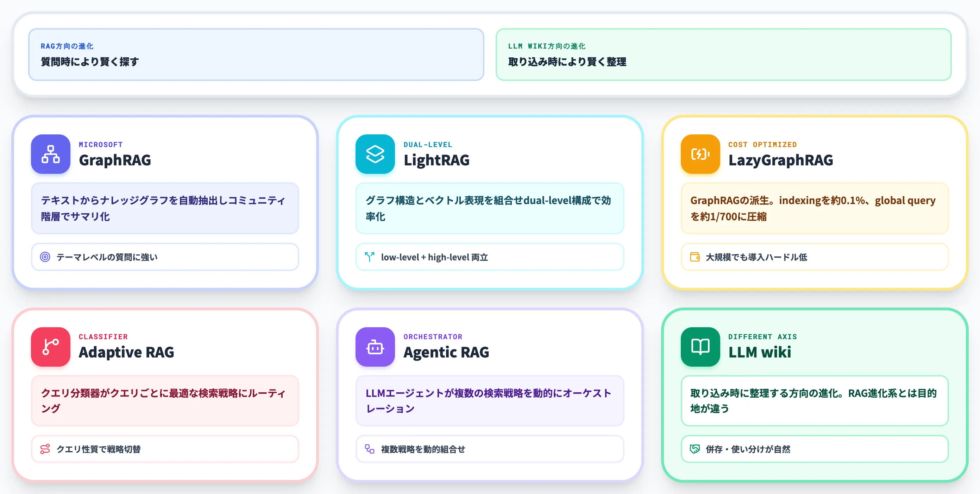Click the Agentic RAG heading

click(x=446, y=352)
